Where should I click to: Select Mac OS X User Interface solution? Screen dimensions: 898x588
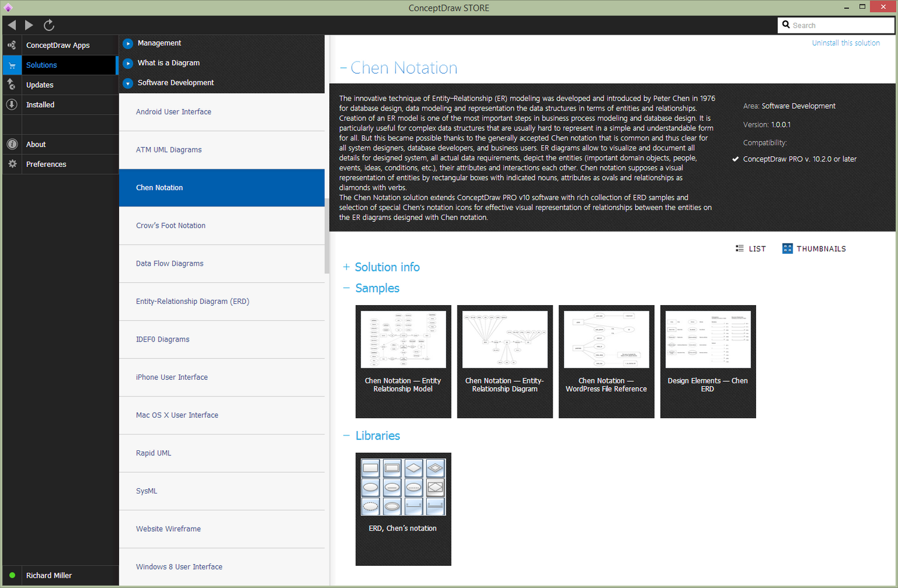click(222, 415)
